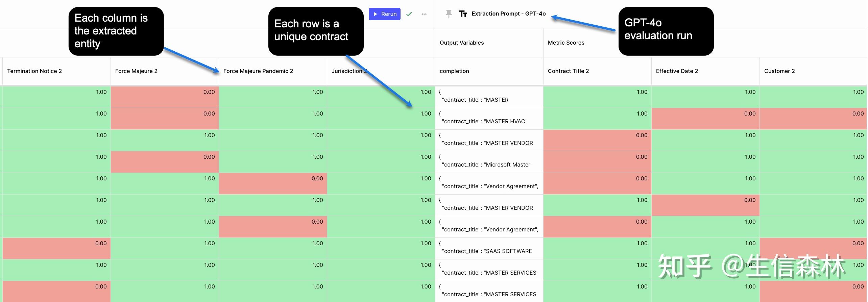Click Effective Date 2 score in second MASTER VENDOR row
Screen dimensions: 868x302
(705, 205)
